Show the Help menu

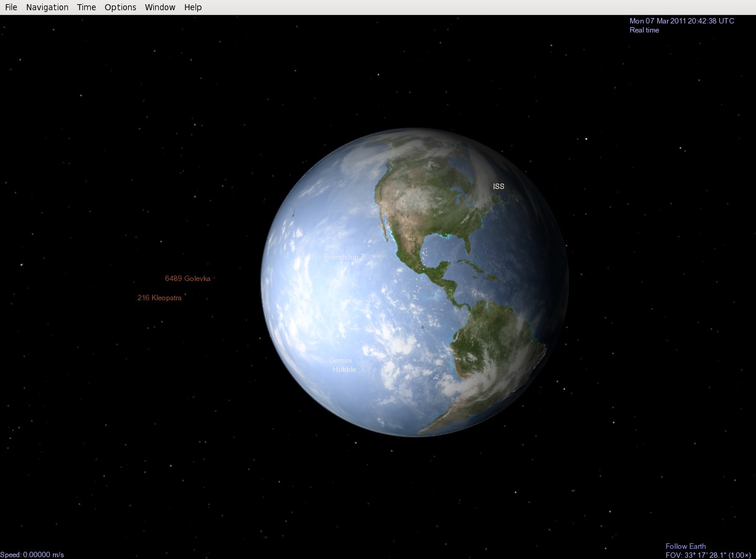[x=193, y=7]
